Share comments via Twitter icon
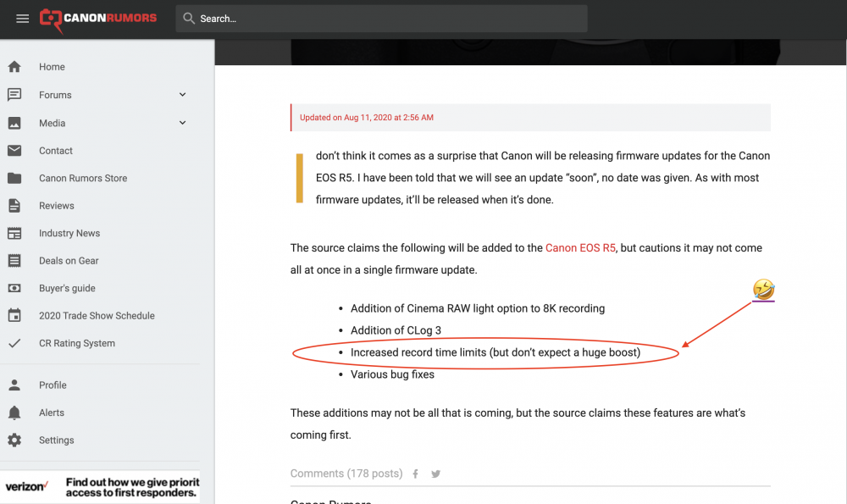Screen dimensions: 847x504 (x=435, y=474)
